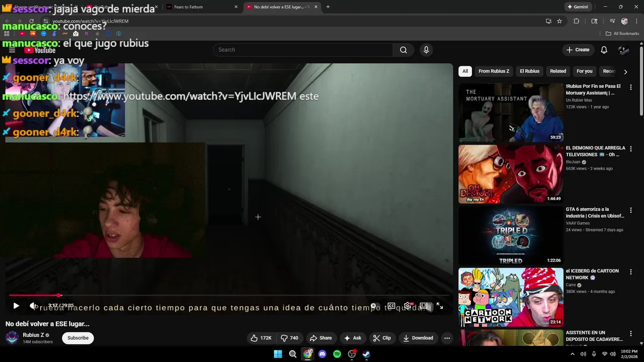Seek on the red video progress bar
Image resolution: width=644 pixels, height=362 pixels.
tap(229, 295)
